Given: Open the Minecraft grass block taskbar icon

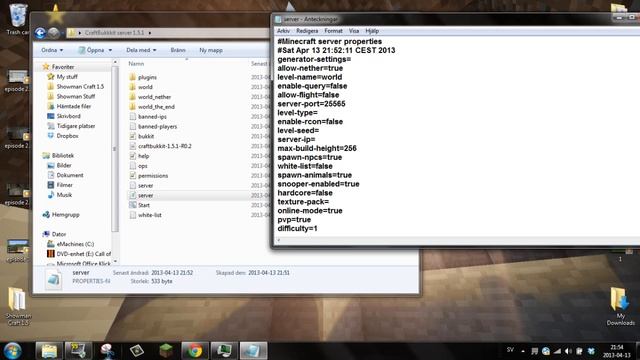Looking at the screenshot, I should [166, 351].
